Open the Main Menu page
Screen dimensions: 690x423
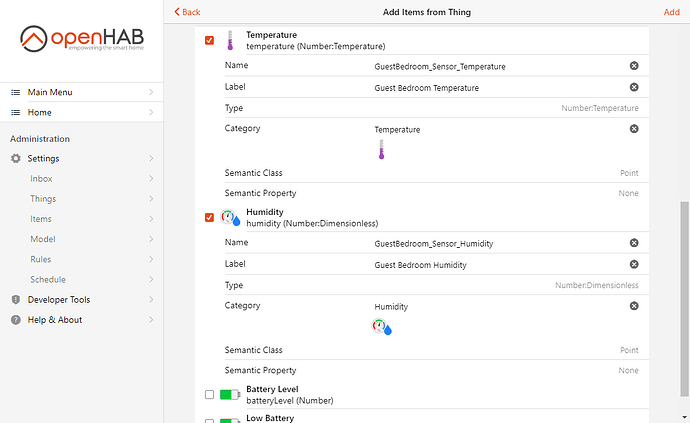tap(52, 93)
